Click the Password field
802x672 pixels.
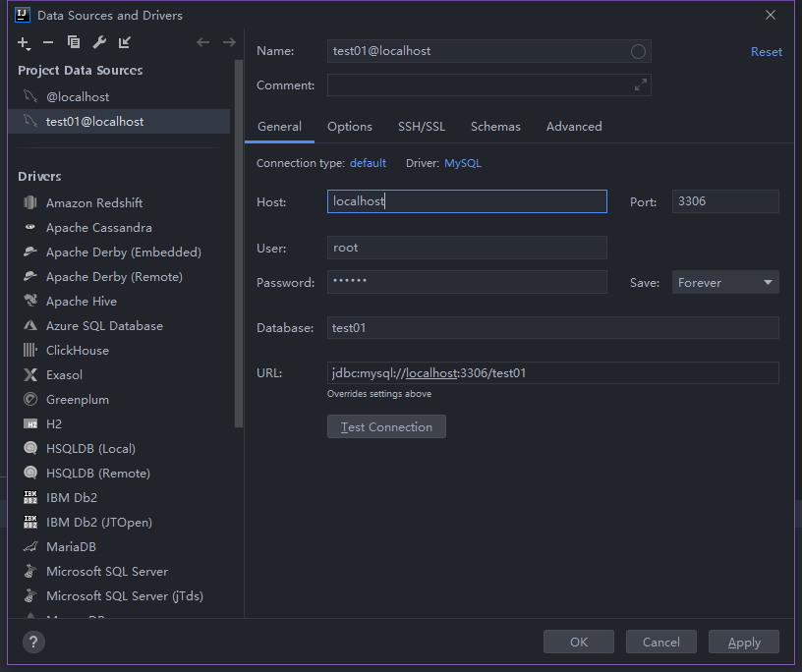click(467, 282)
